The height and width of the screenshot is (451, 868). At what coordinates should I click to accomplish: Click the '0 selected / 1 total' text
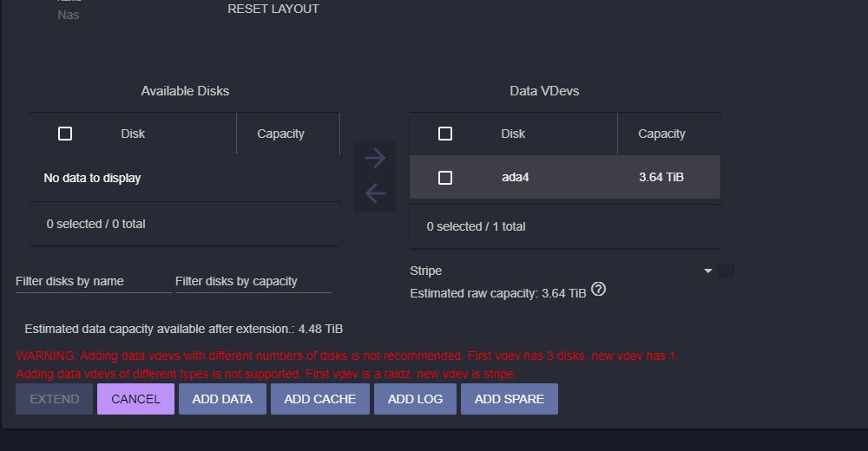pyautogui.click(x=476, y=226)
